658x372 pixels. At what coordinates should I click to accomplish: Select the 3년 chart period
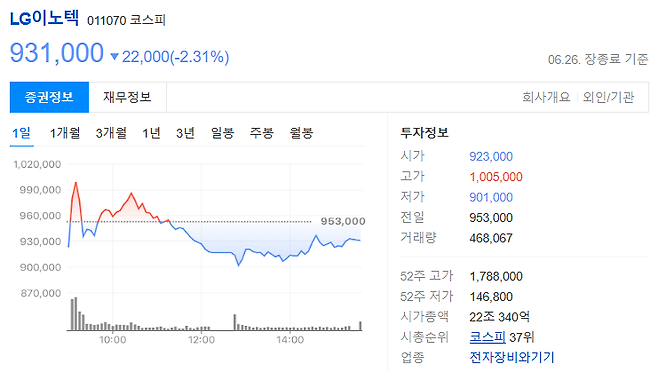click(185, 134)
